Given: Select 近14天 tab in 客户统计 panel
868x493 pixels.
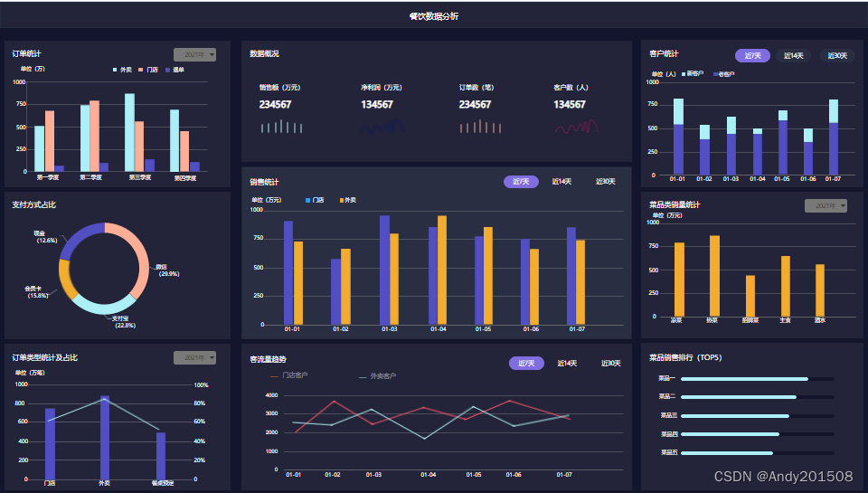Looking at the screenshot, I should (x=793, y=55).
